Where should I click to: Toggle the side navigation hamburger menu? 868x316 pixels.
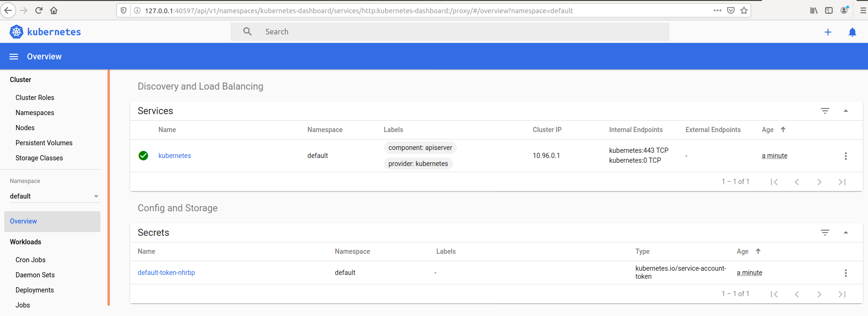[x=14, y=57]
